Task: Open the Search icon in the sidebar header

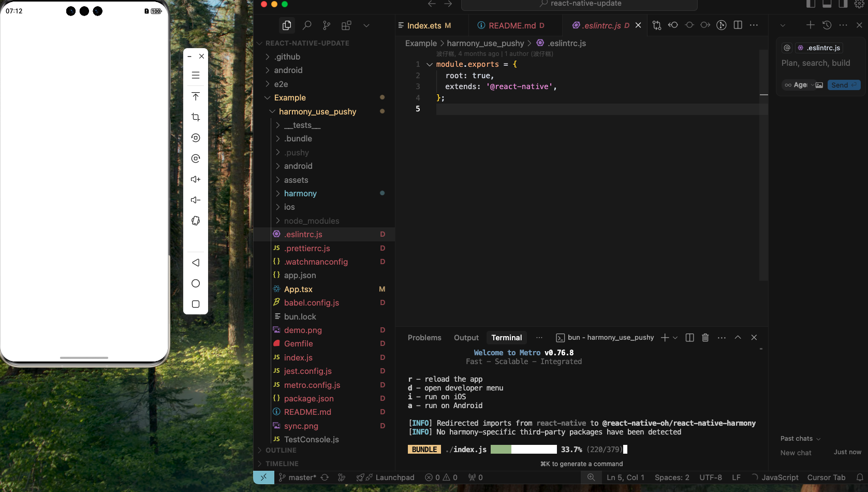Action: 307,25
